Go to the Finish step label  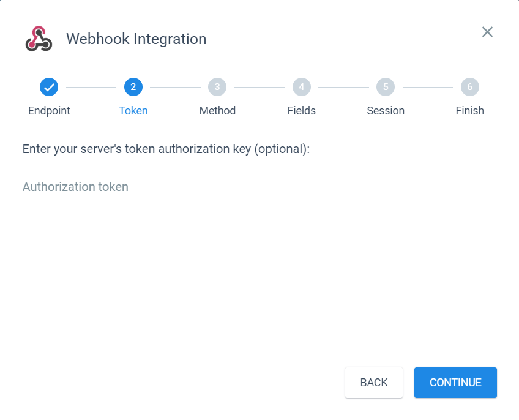click(469, 111)
